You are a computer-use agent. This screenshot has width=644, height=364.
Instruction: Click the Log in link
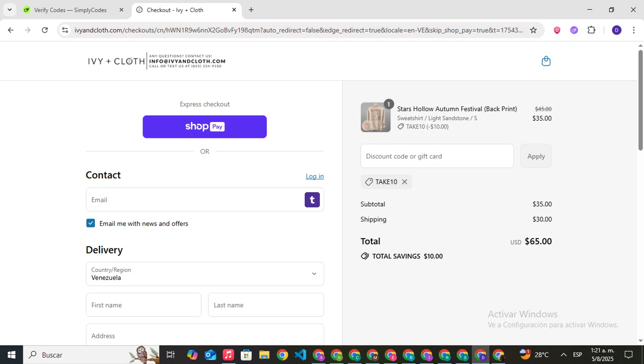tap(315, 176)
